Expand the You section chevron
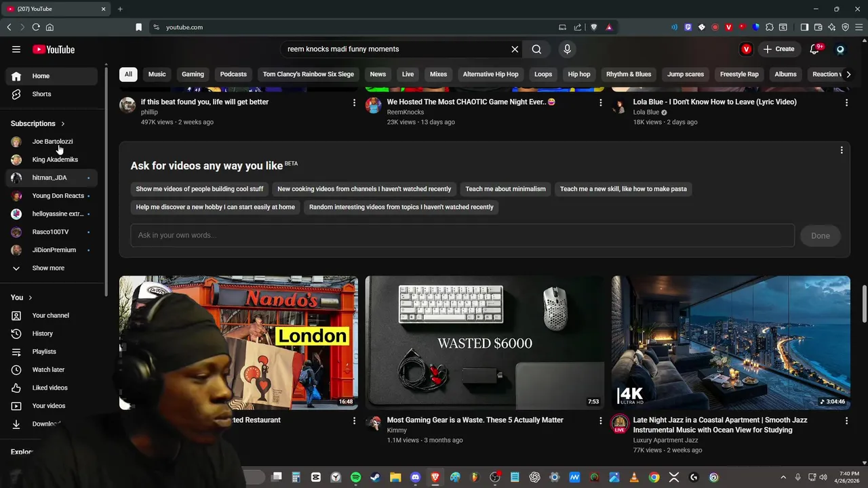The image size is (868, 488). coord(31,298)
